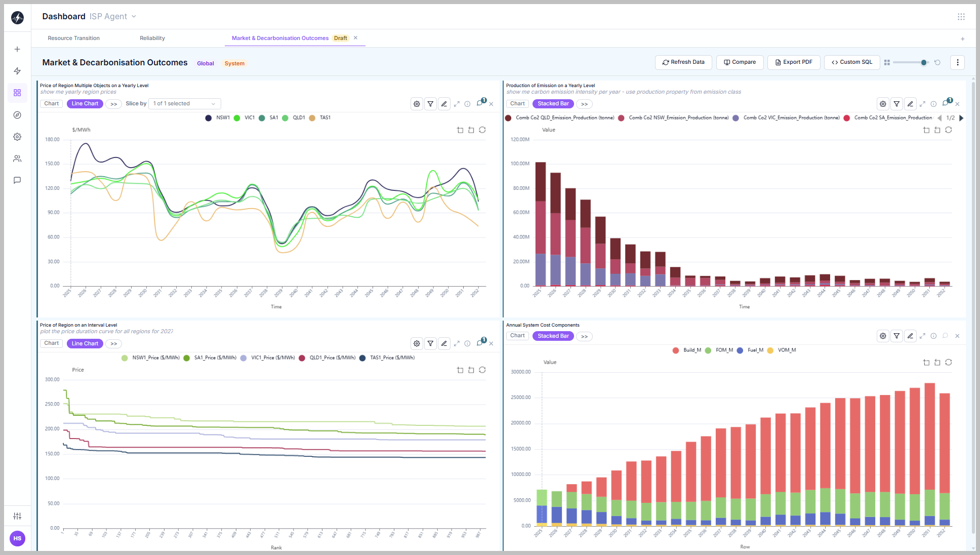980x555 pixels.
Task: Toggle Build_M series in cost legend
Action: pyautogui.click(x=687, y=350)
